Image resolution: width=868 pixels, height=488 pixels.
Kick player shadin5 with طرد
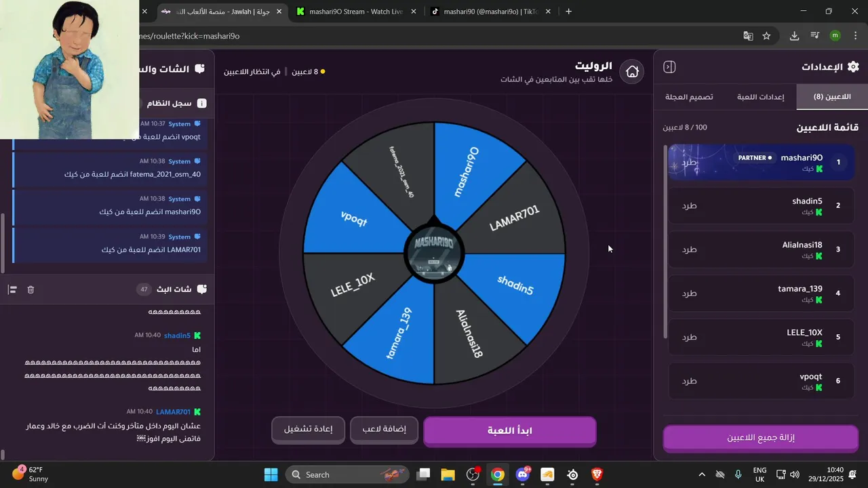[x=689, y=205]
